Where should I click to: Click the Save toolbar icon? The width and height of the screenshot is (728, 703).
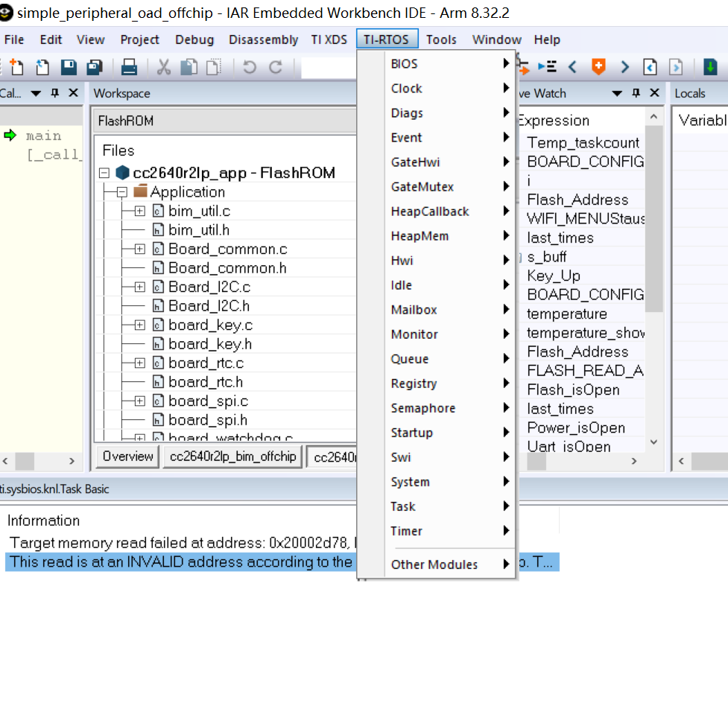tap(69, 67)
